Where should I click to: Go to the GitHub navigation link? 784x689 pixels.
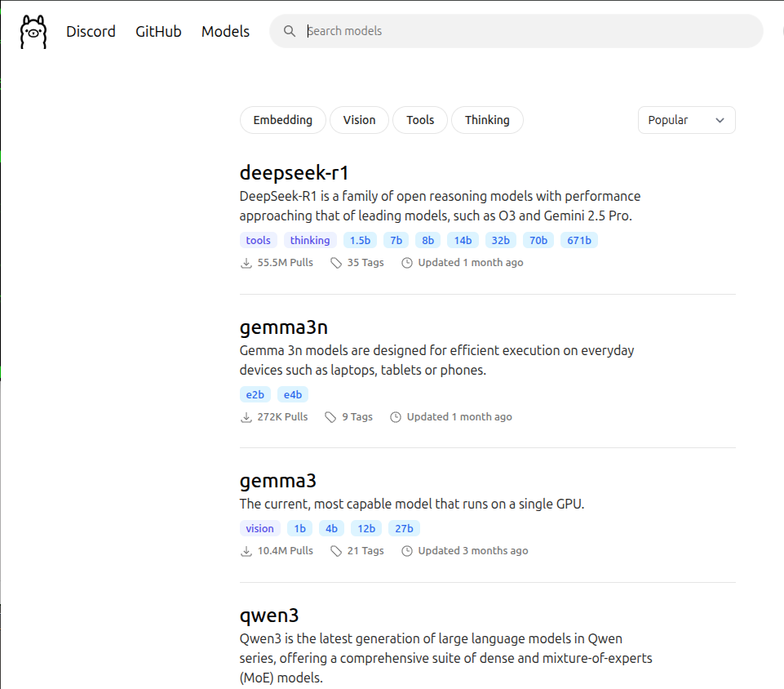click(x=158, y=32)
